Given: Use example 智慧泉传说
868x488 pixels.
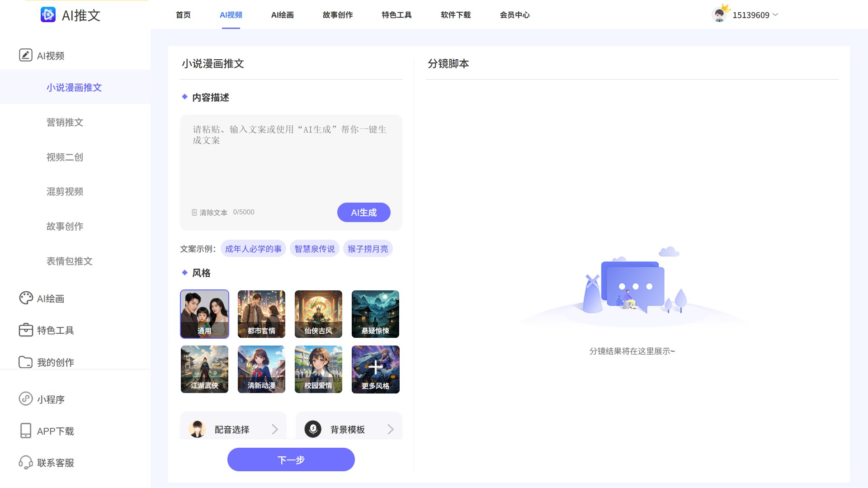Looking at the screenshot, I should tap(315, 249).
